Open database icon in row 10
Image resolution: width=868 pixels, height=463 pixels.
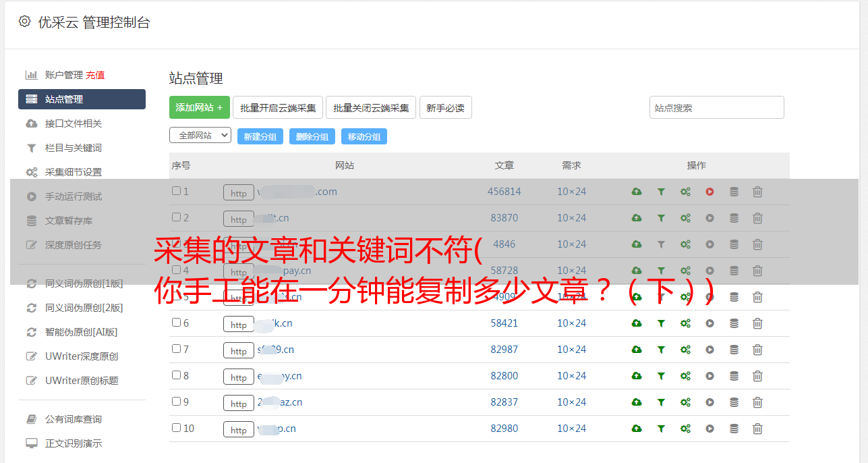(734, 429)
